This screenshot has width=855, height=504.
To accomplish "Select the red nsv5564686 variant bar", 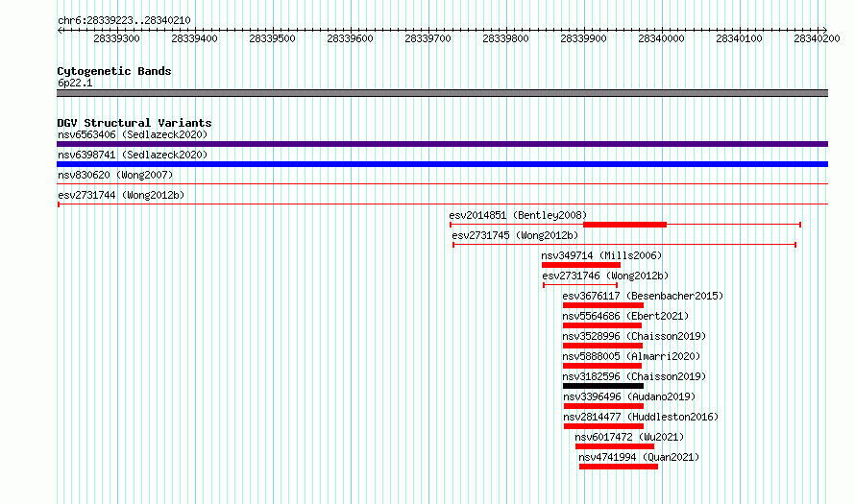I will (x=602, y=325).
